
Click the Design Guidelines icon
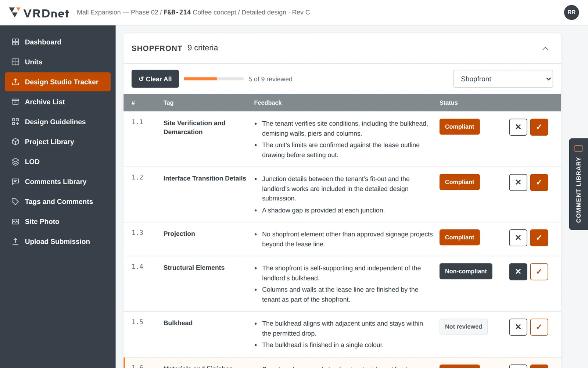pos(15,122)
